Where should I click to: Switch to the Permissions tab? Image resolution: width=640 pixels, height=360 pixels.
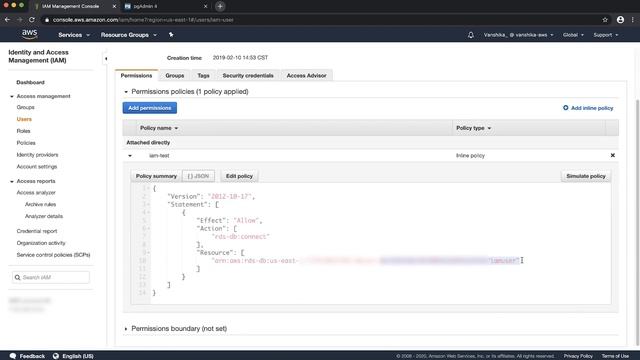pos(136,76)
